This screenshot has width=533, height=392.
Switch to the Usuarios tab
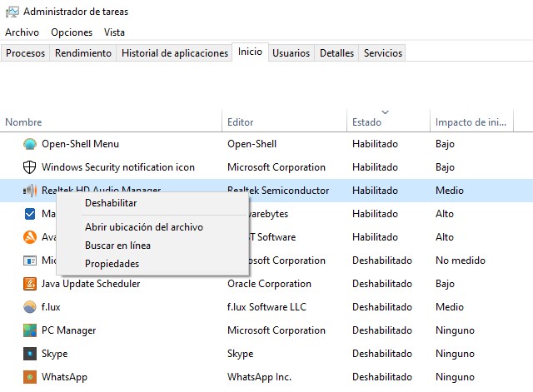click(291, 53)
